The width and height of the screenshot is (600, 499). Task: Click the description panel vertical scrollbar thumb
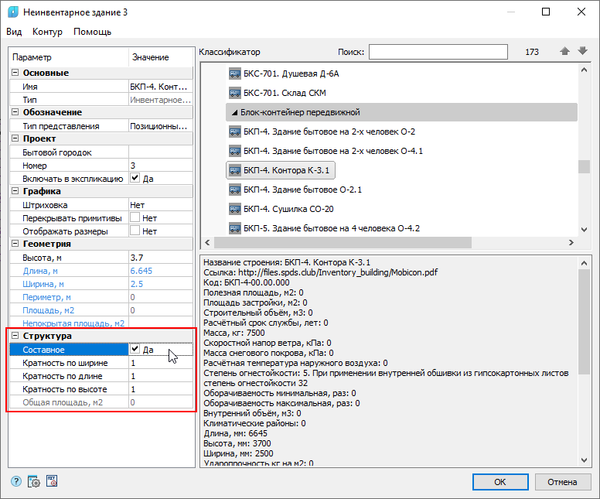click(x=584, y=321)
